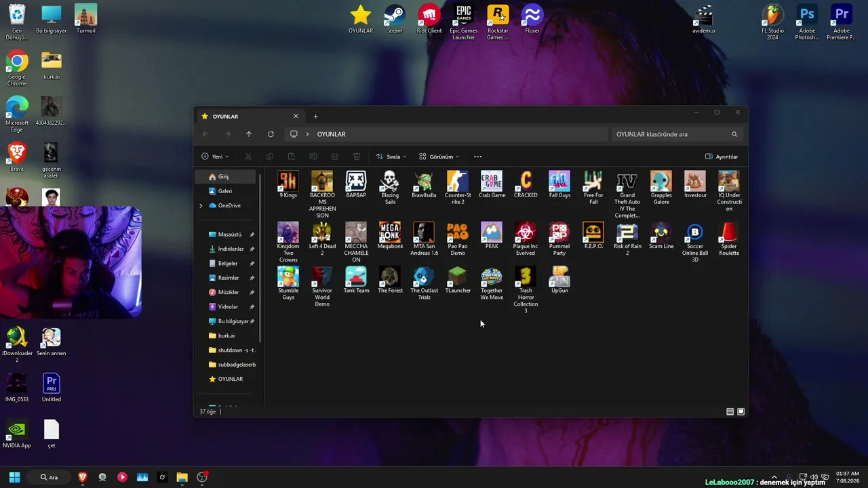Select the Turmoil desktop shortcut
The image size is (868, 488).
pos(85,19)
